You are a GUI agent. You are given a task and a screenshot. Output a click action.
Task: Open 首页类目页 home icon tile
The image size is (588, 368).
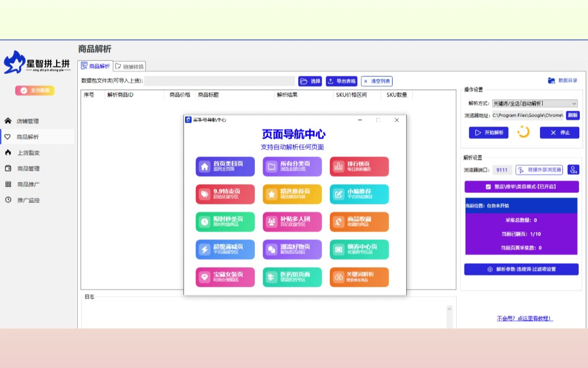(x=225, y=166)
